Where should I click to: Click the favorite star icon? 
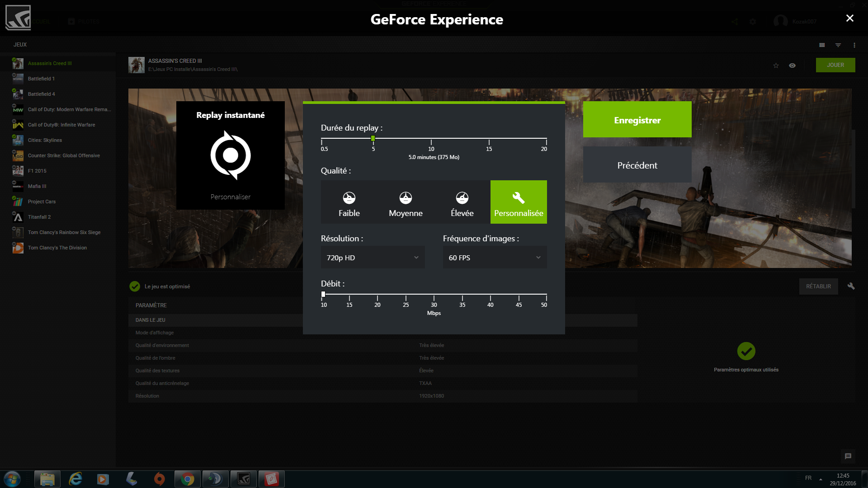[776, 66]
